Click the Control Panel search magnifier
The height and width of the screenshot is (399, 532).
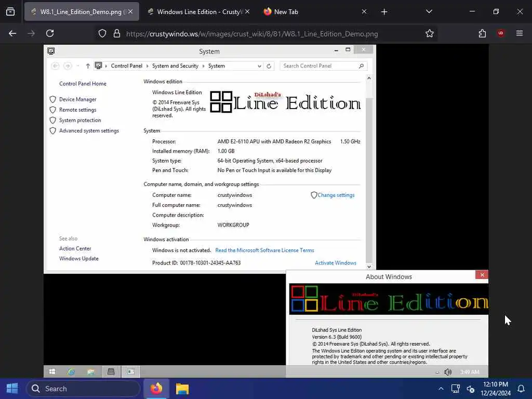coord(362,66)
